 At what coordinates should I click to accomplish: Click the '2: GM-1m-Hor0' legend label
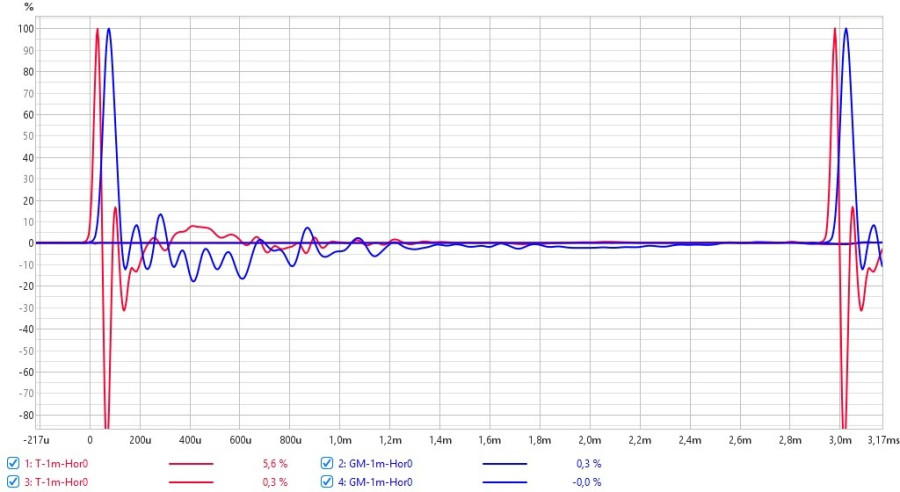coord(375,464)
